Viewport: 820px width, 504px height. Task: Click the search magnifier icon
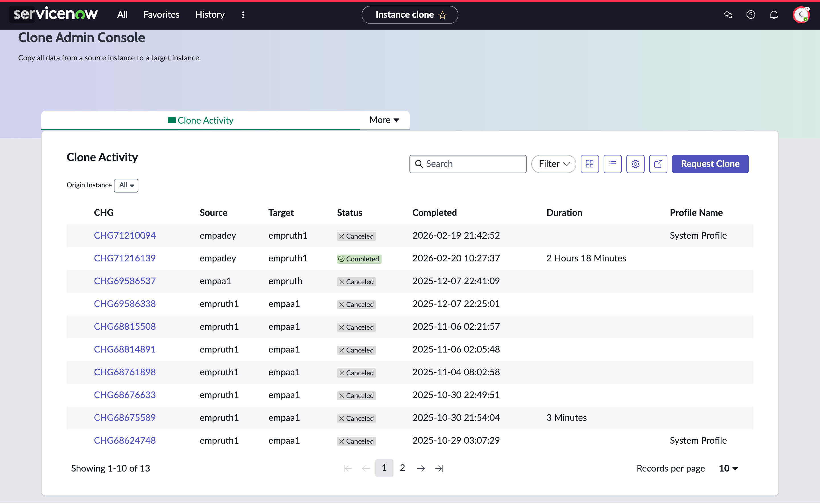point(419,164)
